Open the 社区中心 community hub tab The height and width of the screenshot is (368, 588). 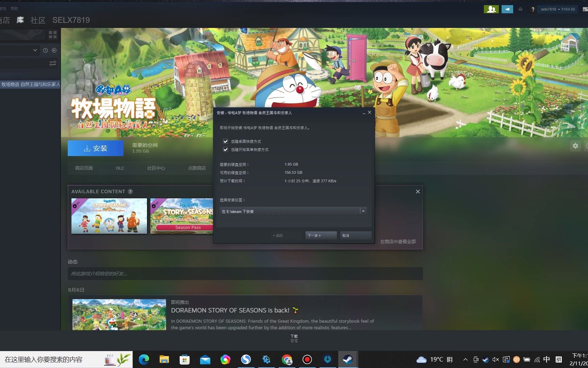click(x=156, y=168)
